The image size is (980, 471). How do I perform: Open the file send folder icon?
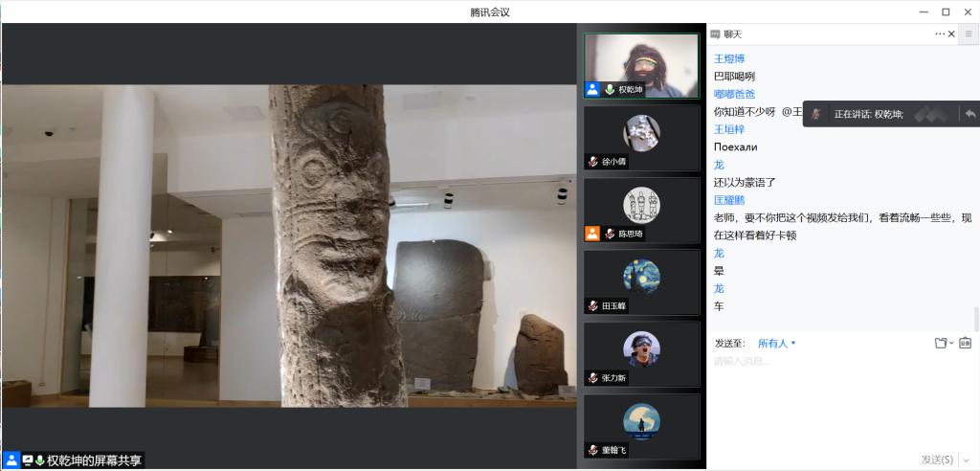click(940, 343)
